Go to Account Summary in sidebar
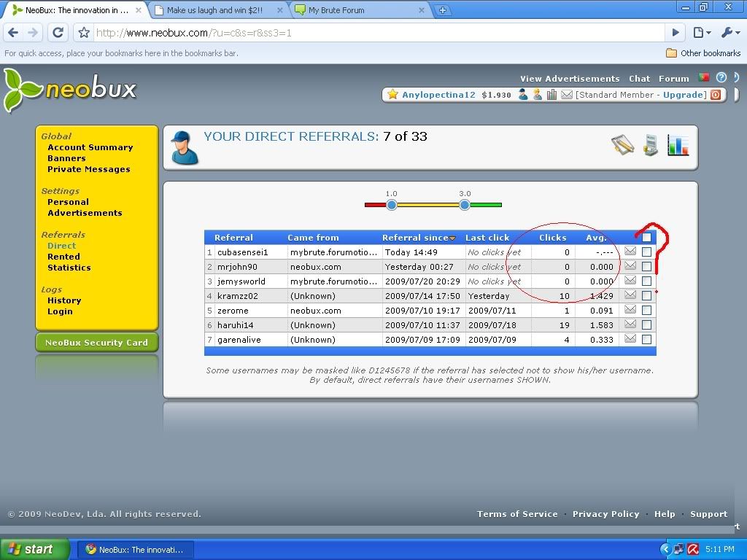 tap(90, 147)
